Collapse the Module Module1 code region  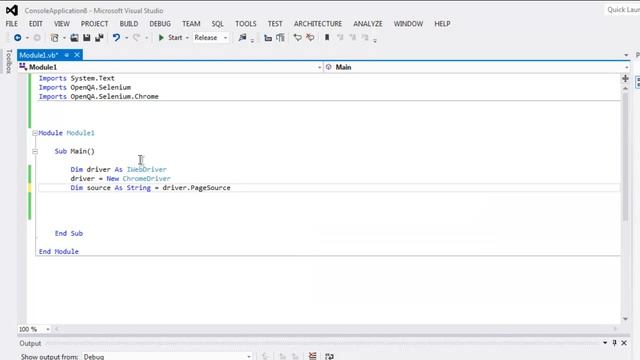click(x=35, y=133)
